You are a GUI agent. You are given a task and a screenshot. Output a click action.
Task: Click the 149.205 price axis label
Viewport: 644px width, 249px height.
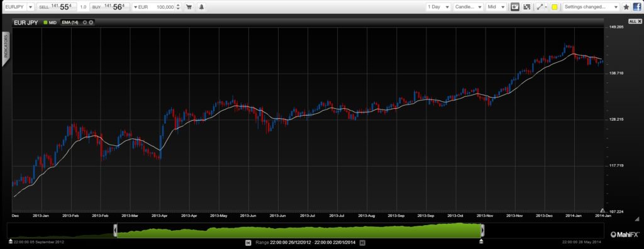(616, 26)
